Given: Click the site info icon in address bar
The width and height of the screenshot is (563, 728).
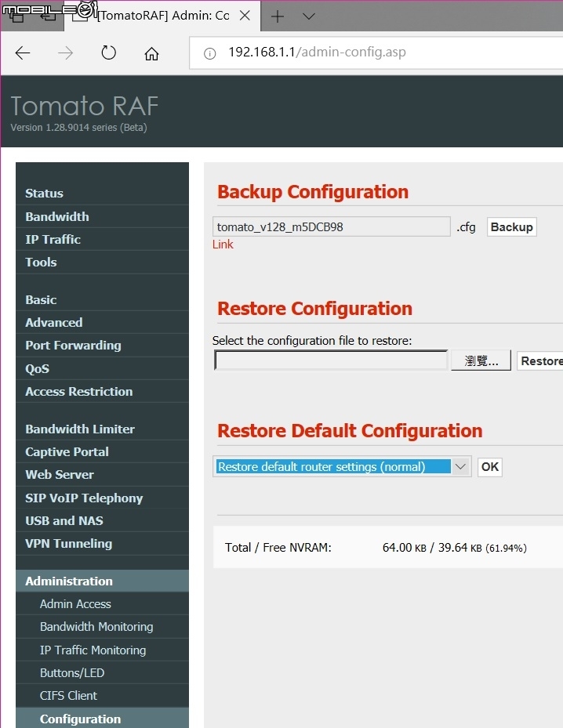Looking at the screenshot, I should pyautogui.click(x=209, y=53).
